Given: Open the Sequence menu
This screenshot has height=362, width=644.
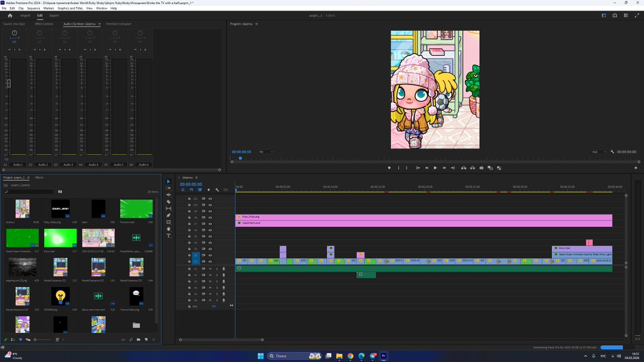Looking at the screenshot, I should pos(33,8).
